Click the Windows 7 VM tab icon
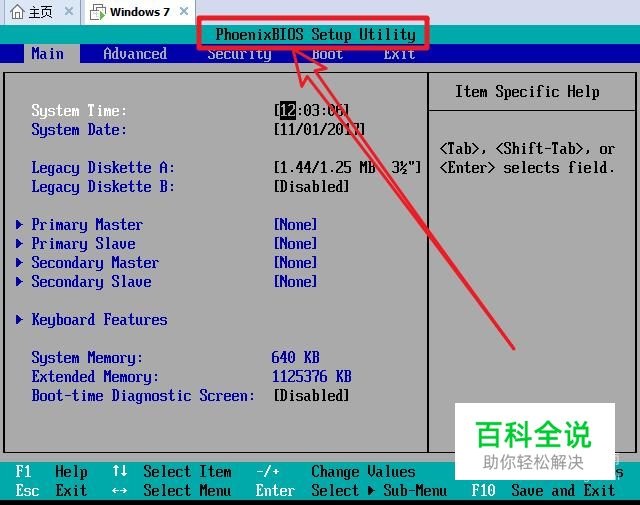The image size is (640, 505). coord(97,12)
